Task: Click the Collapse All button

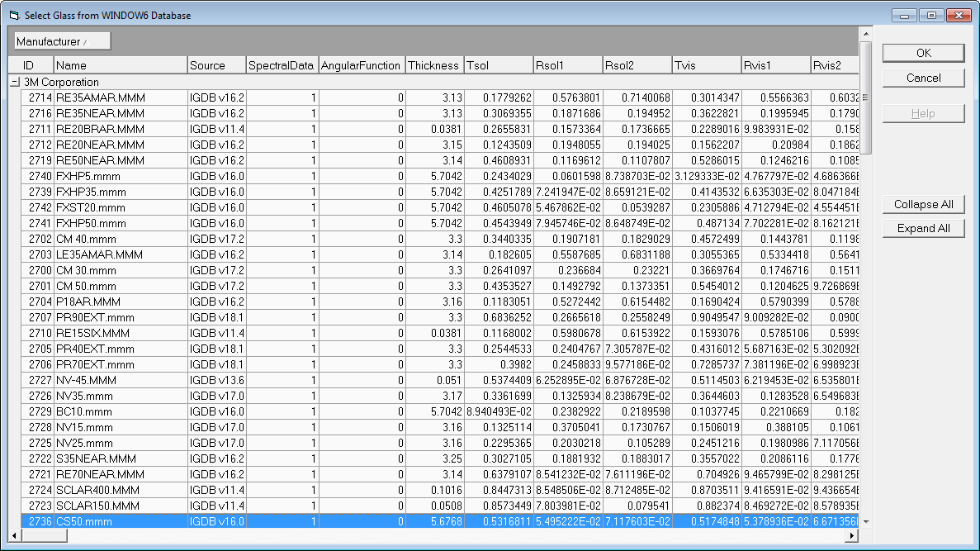Action: click(x=923, y=204)
